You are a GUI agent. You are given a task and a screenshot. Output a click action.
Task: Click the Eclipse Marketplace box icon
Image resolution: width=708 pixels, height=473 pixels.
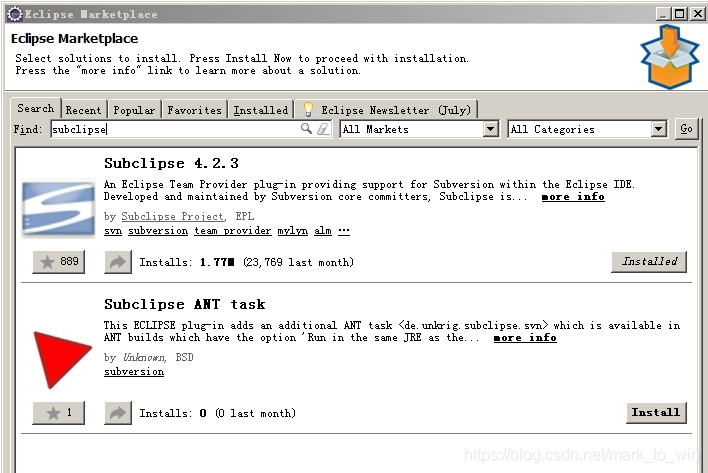coord(670,57)
